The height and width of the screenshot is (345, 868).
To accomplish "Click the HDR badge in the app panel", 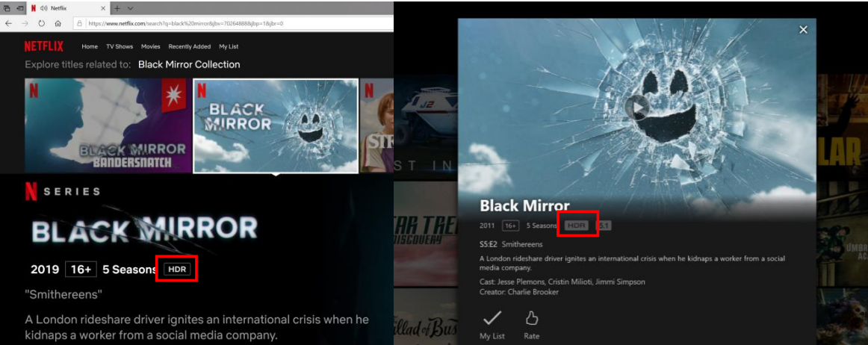I will pyautogui.click(x=576, y=226).
